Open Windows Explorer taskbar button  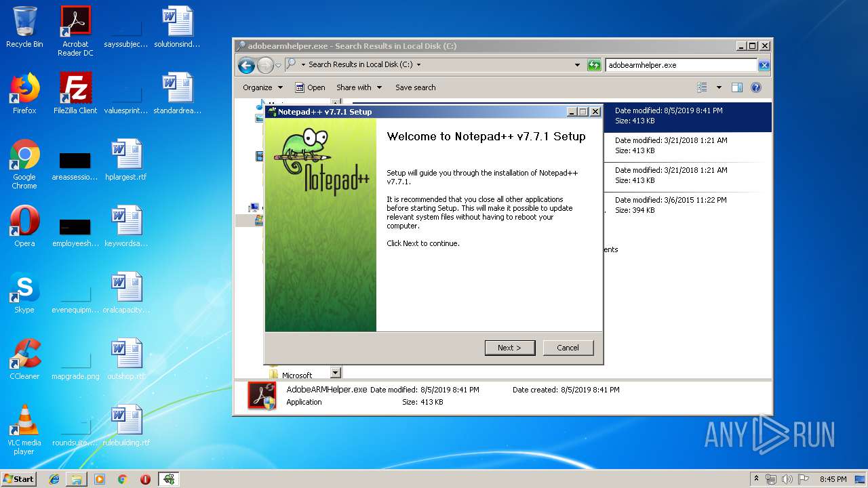77,479
